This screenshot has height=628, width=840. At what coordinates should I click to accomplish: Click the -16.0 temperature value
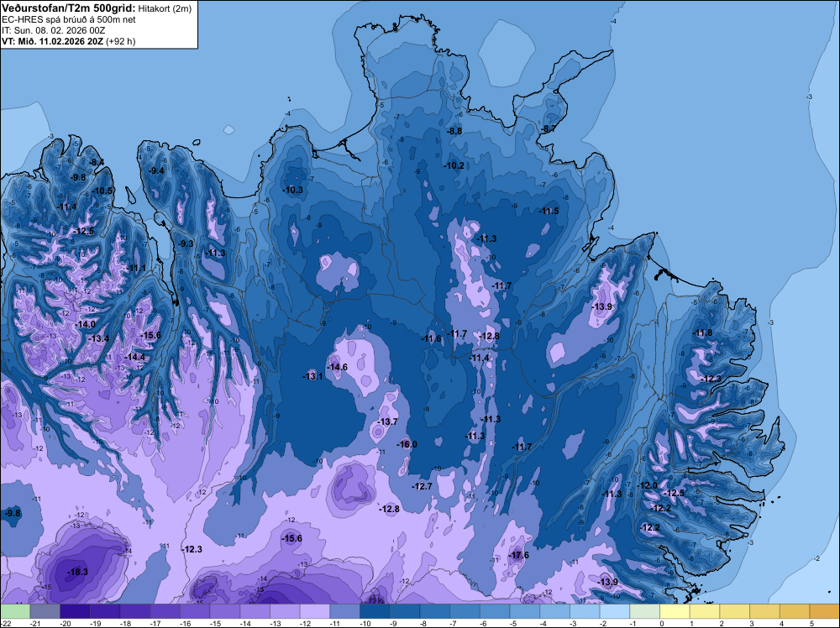click(x=407, y=444)
